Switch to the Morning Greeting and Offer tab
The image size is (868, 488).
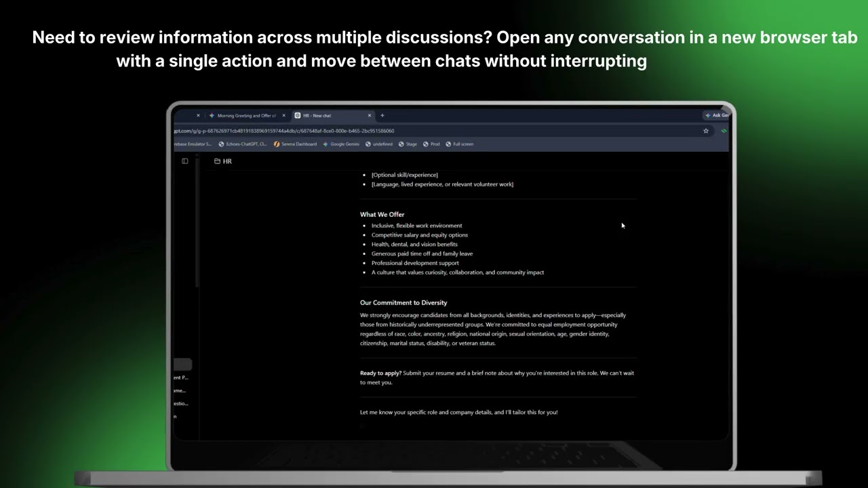246,116
